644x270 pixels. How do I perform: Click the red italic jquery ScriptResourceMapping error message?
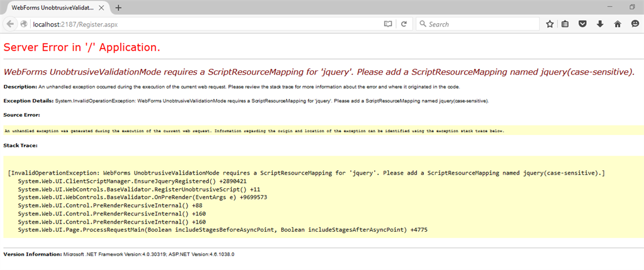tap(319, 72)
